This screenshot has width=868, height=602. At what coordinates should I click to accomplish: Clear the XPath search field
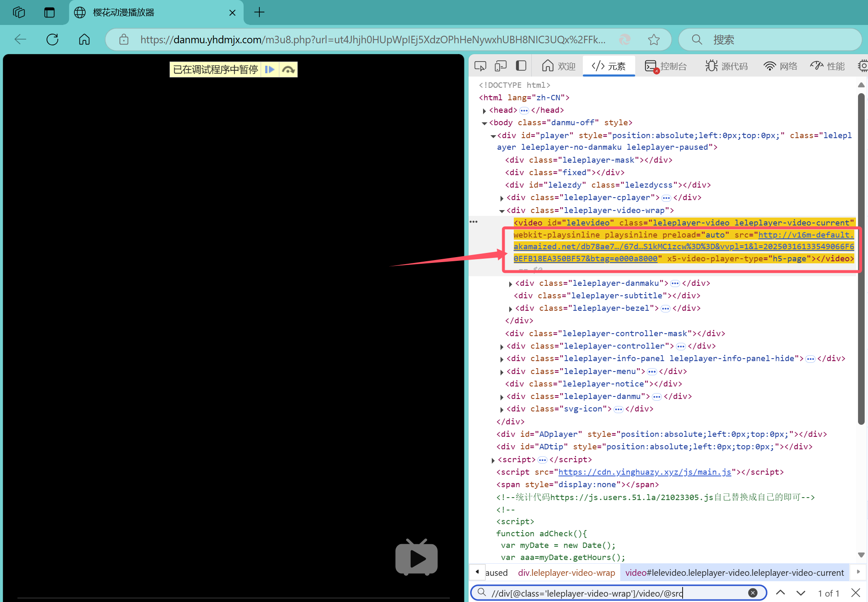click(752, 593)
